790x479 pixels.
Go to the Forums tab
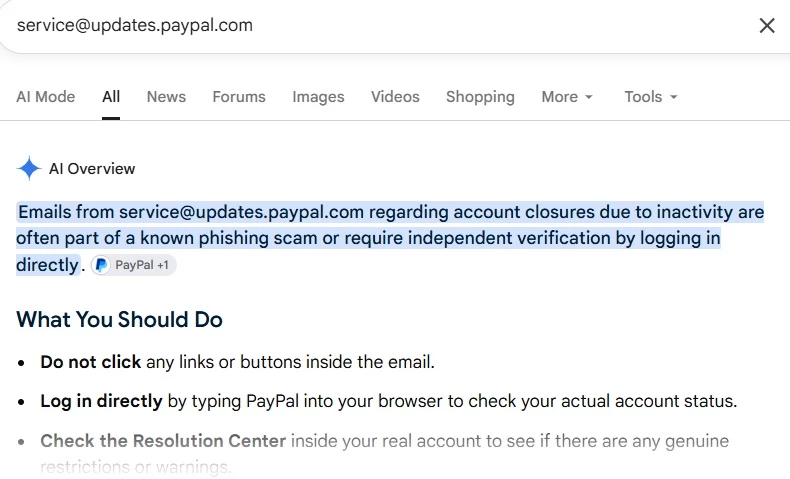click(239, 97)
